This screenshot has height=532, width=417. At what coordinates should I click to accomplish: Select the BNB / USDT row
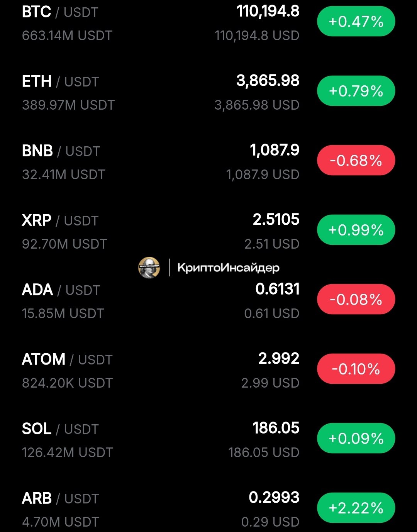[x=61, y=151]
